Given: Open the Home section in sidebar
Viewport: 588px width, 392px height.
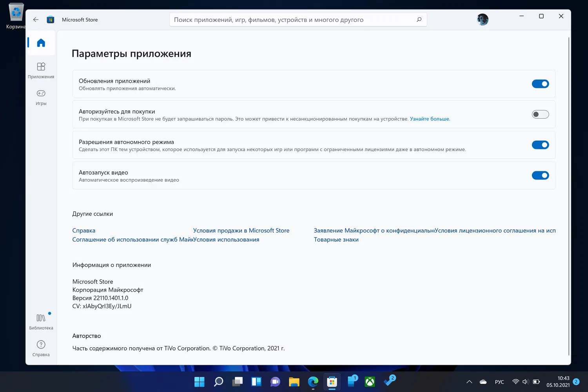Looking at the screenshot, I should (x=41, y=43).
